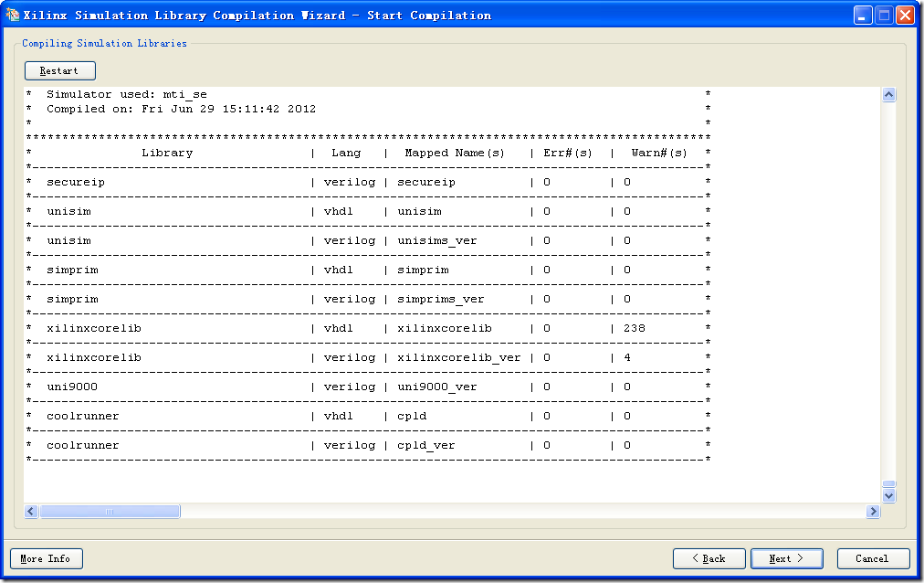Proceed with the Next button
Screen dimensions: 924x583
coord(786,558)
